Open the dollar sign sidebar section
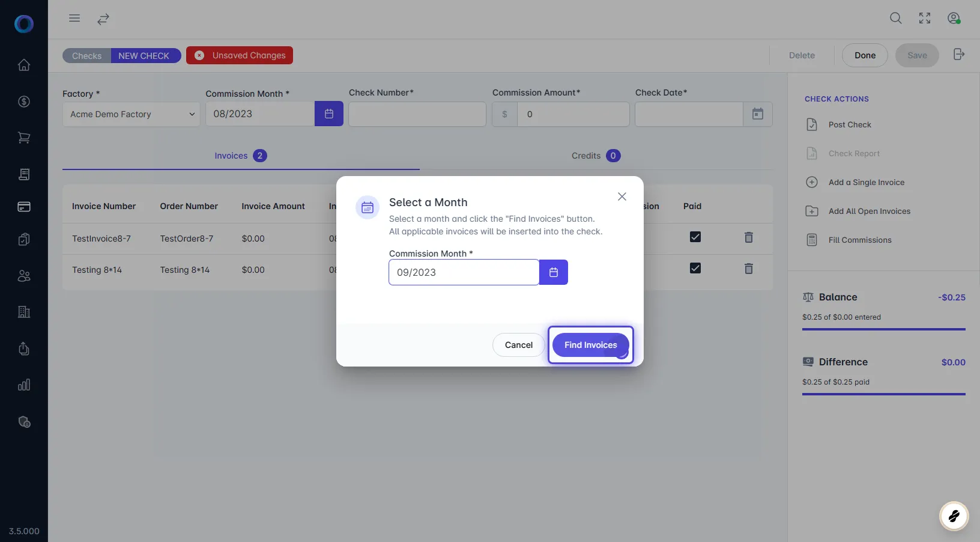 point(24,102)
